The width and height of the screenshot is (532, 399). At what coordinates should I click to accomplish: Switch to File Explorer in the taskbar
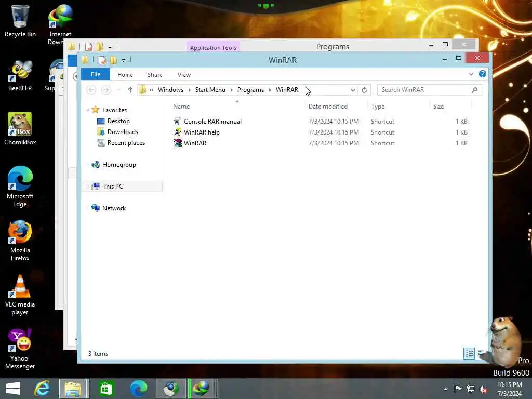pos(74,389)
